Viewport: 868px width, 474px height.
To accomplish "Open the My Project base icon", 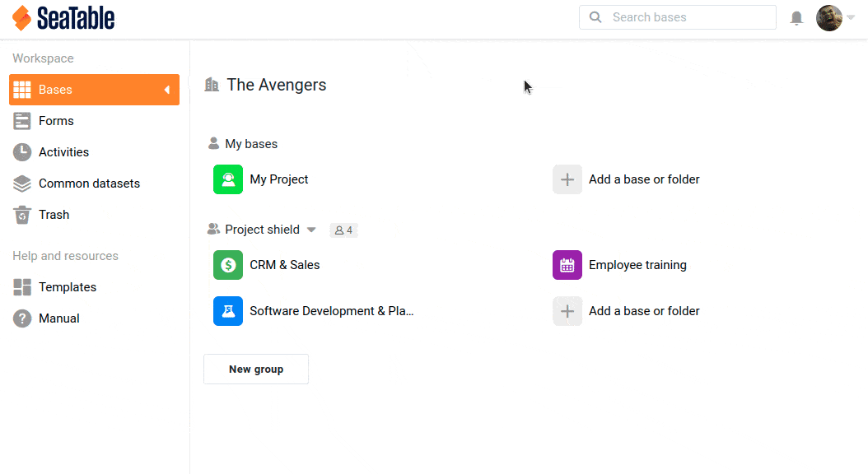I will [228, 179].
